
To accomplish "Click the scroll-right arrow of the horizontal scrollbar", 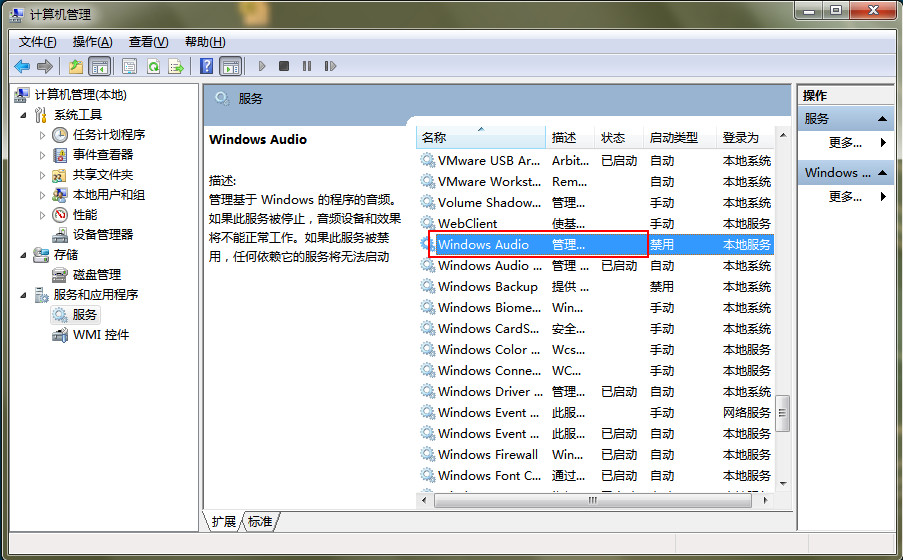I will coord(765,500).
